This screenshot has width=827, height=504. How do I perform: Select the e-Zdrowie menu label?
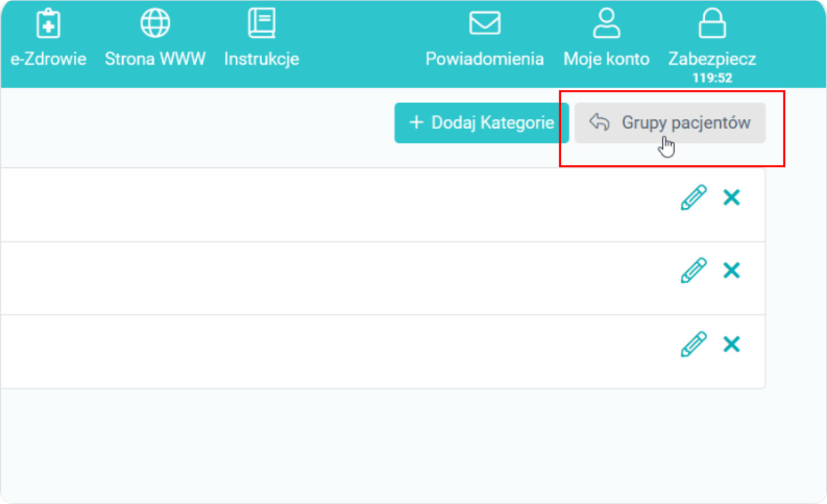tap(48, 59)
